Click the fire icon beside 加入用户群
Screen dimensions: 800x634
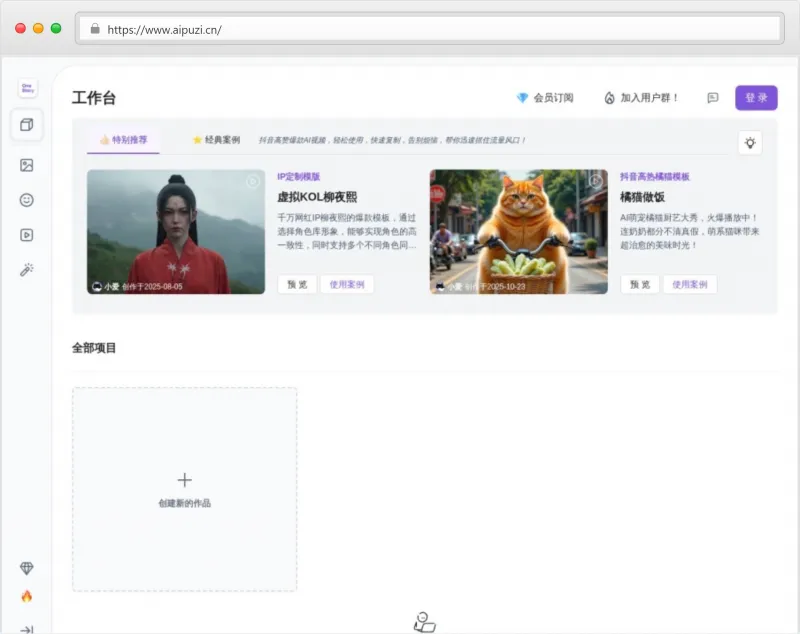pyautogui.click(x=607, y=97)
